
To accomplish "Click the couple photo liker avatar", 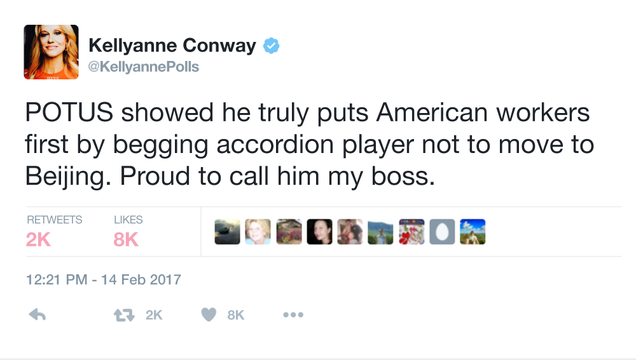I will pyautogui.click(x=350, y=232).
